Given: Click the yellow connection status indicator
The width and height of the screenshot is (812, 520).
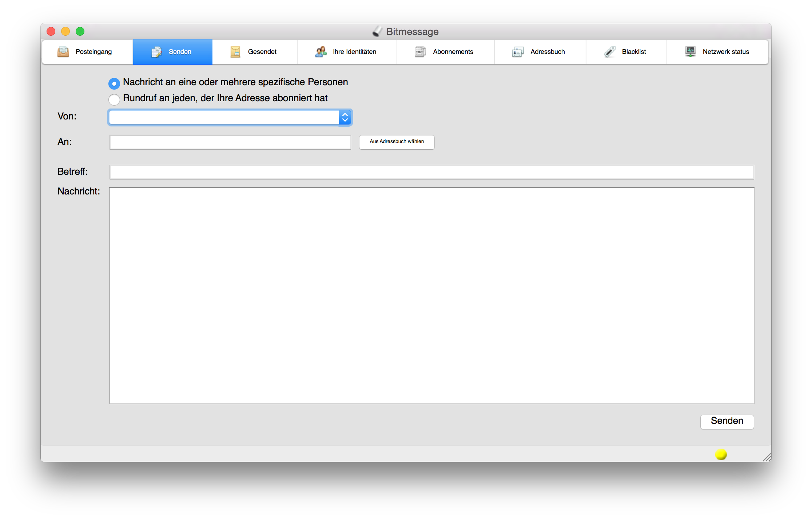Looking at the screenshot, I should pos(721,454).
